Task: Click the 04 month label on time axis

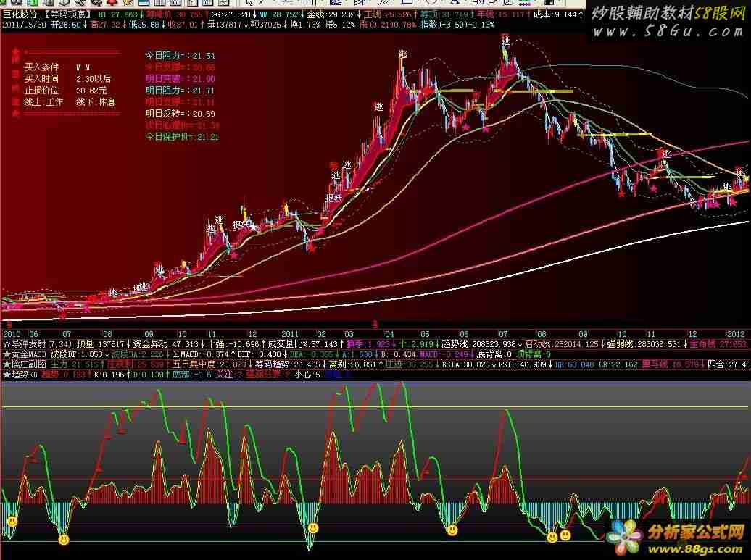Action: coord(389,333)
